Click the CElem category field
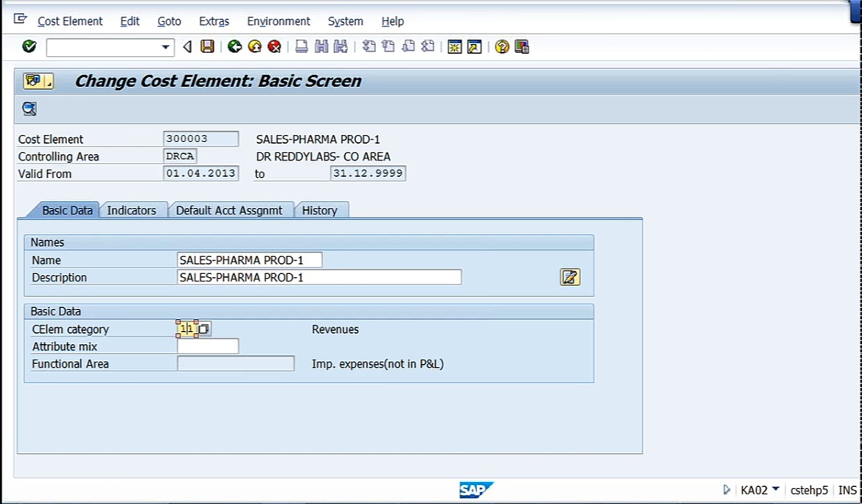This screenshot has height=504, width=862. pyautogui.click(x=187, y=329)
